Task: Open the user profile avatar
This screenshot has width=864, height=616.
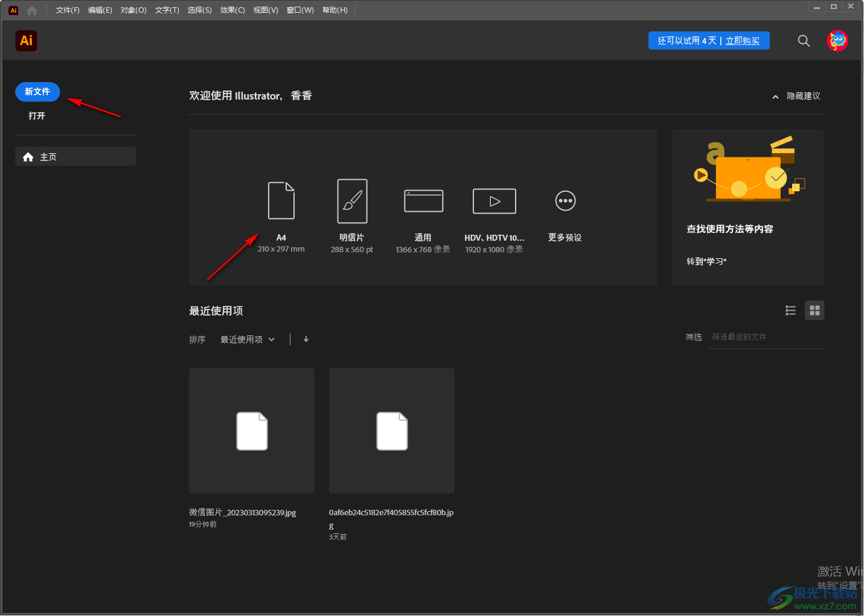Action: 837,40
